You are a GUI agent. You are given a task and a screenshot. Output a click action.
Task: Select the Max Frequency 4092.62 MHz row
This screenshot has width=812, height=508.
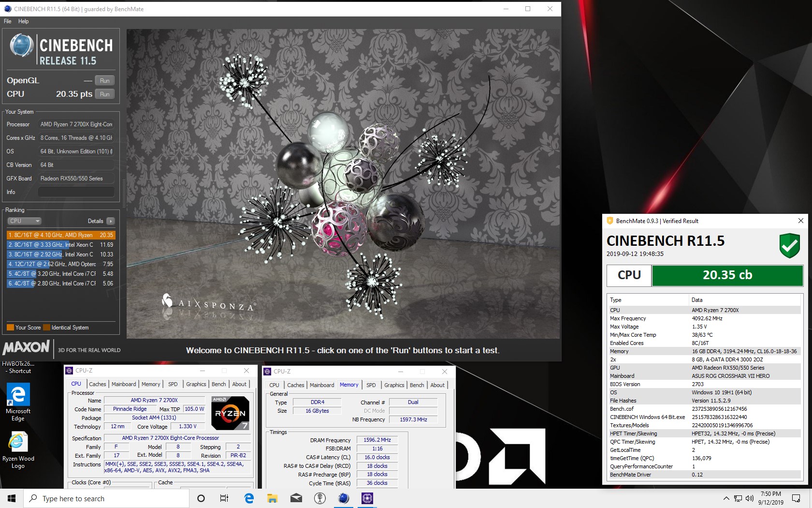tap(705, 318)
